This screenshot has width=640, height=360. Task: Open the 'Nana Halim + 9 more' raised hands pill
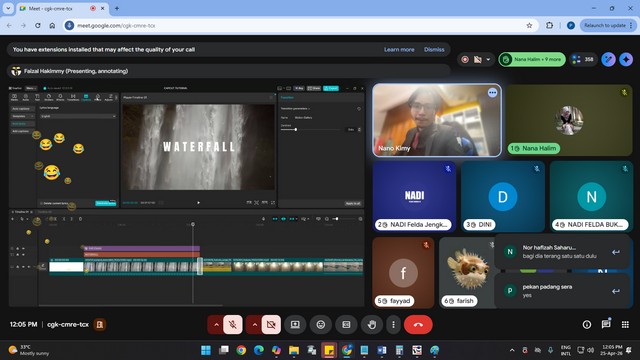[x=532, y=60]
